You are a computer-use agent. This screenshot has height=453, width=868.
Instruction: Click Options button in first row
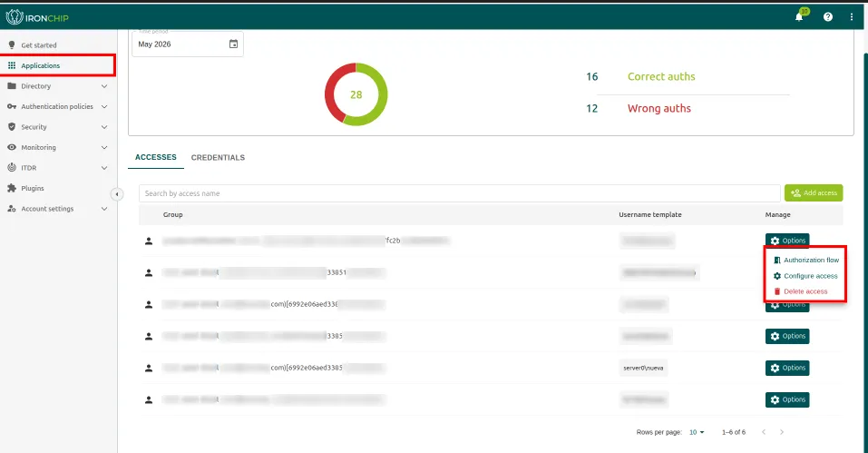click(787, 241)
